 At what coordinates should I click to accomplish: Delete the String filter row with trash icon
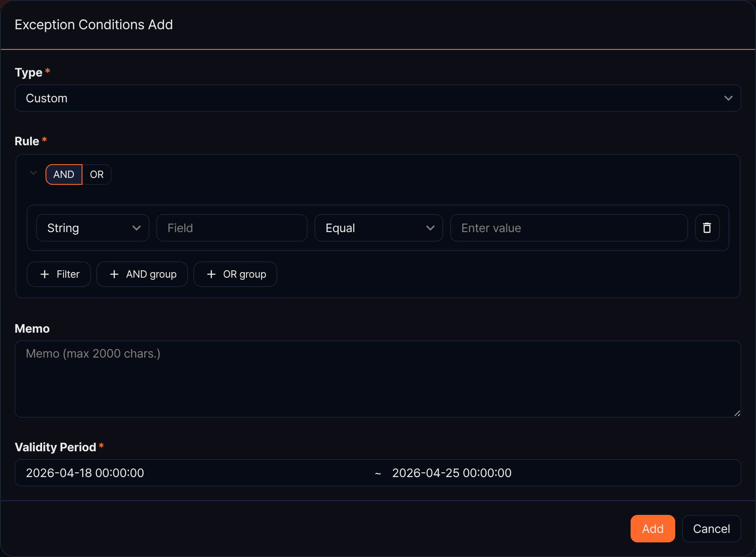(707, 228)
